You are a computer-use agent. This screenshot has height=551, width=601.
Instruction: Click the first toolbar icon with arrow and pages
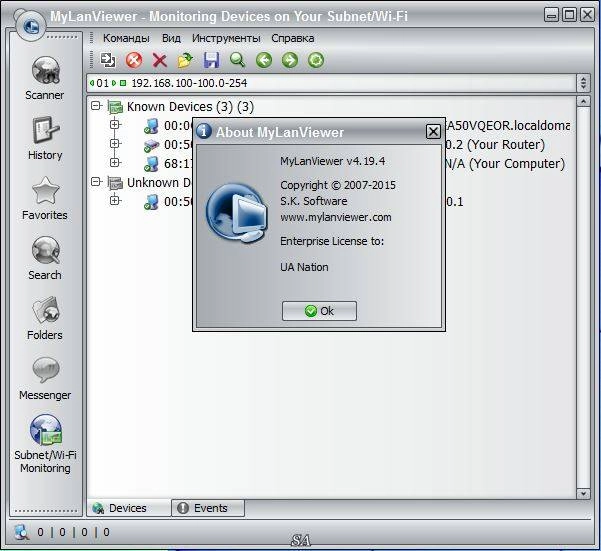click(108, 60)
